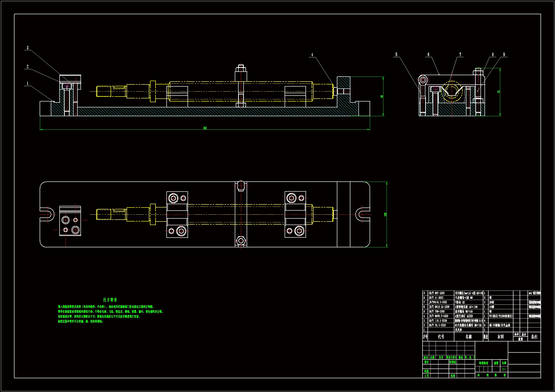This screenshot has height=392, width=555.
Task: Select part callout number 4
Action: (x=312, y=55)
